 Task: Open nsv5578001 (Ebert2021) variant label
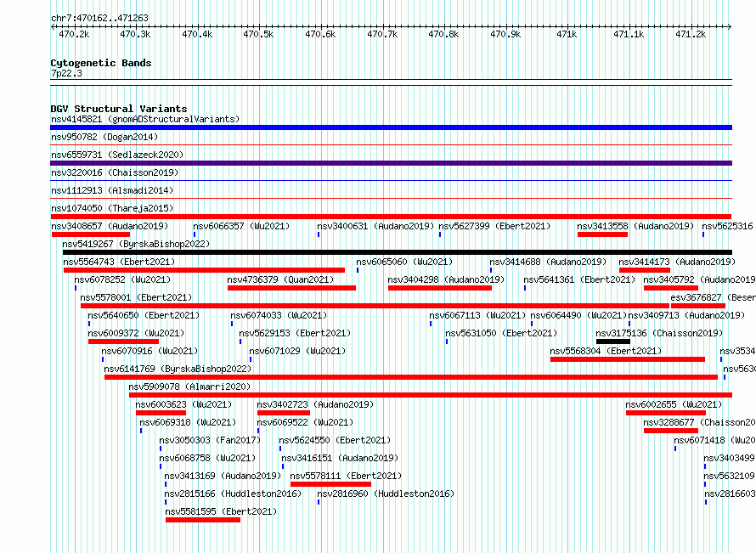click(x=137, y=297)
